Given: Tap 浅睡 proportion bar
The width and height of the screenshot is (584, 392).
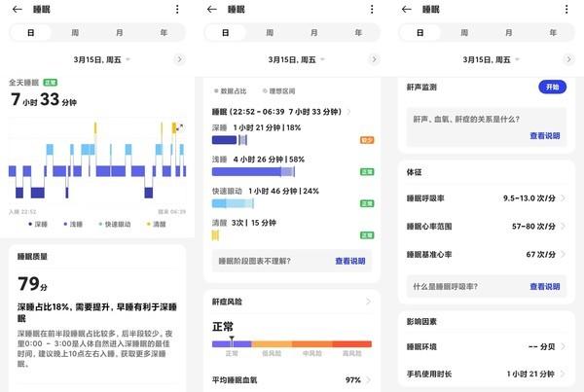Looking at the screenshot, I should coord(254,171).
